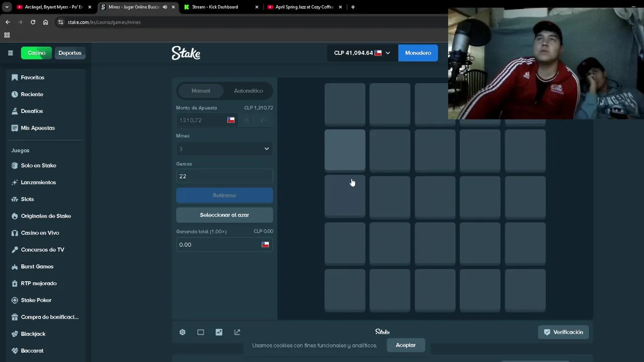This screenshot has height=362, width=644.
Task: Mute the Mines tab audio icon
Action: click(x=165, y=7)
